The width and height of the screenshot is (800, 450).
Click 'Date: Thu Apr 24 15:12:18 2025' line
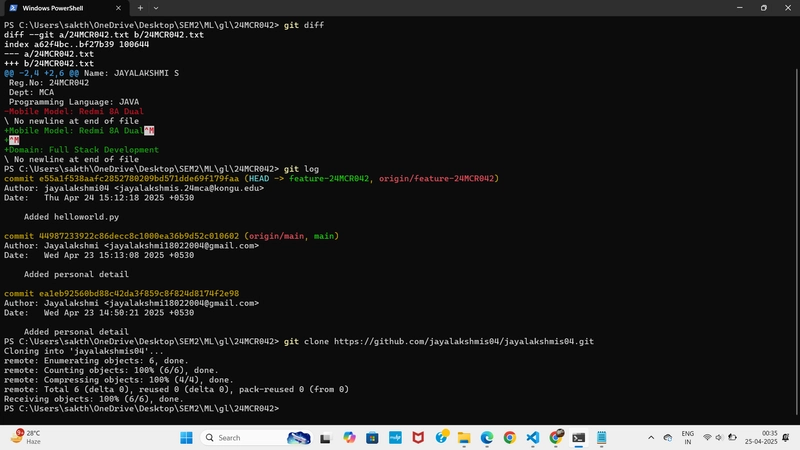[x=99, y=198]
